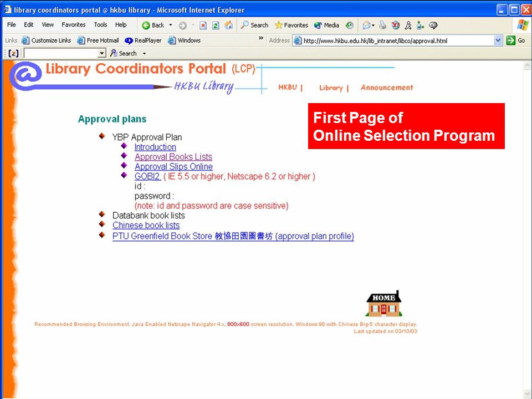Viewport: 532px width, 399px height.
Task: Click the Free Hotmail links shortcut
Action: pos(98,40)
